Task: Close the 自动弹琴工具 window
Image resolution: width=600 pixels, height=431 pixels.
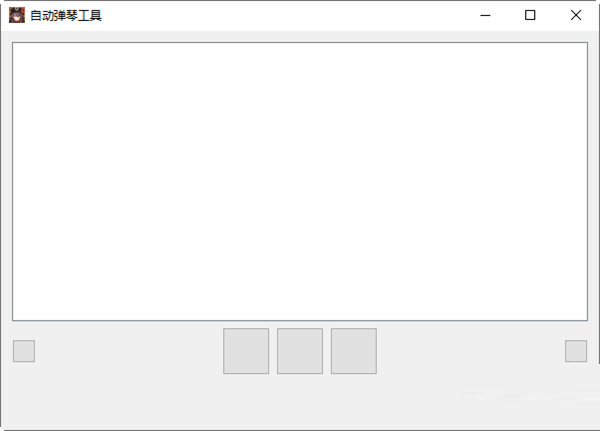Action: (576, 15)
